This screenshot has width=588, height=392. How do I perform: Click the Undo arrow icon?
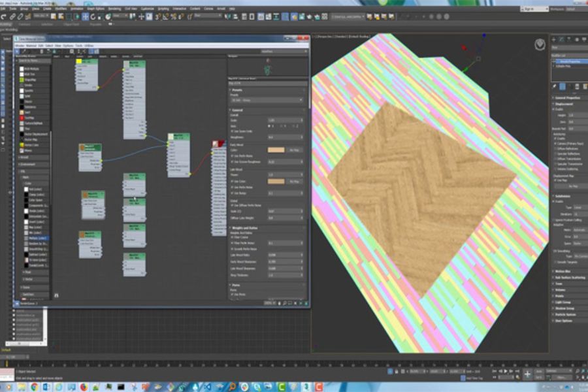(5, 16)
